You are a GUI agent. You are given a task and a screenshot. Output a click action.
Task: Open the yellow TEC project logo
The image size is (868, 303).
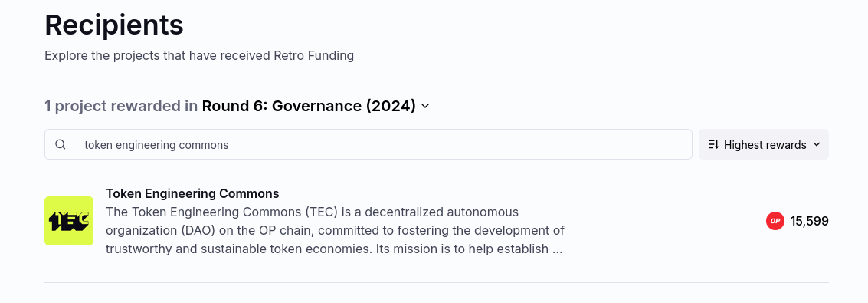click(69, 221)
